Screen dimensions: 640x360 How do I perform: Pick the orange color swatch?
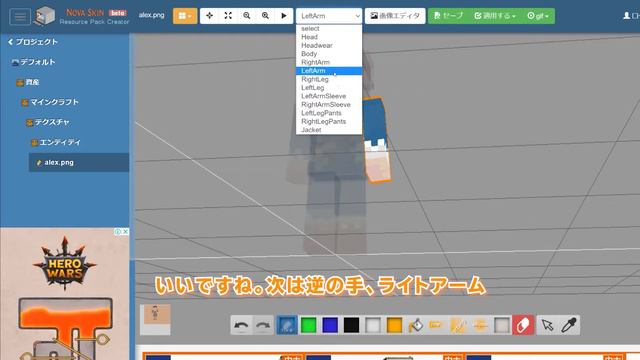coord(394,325)
